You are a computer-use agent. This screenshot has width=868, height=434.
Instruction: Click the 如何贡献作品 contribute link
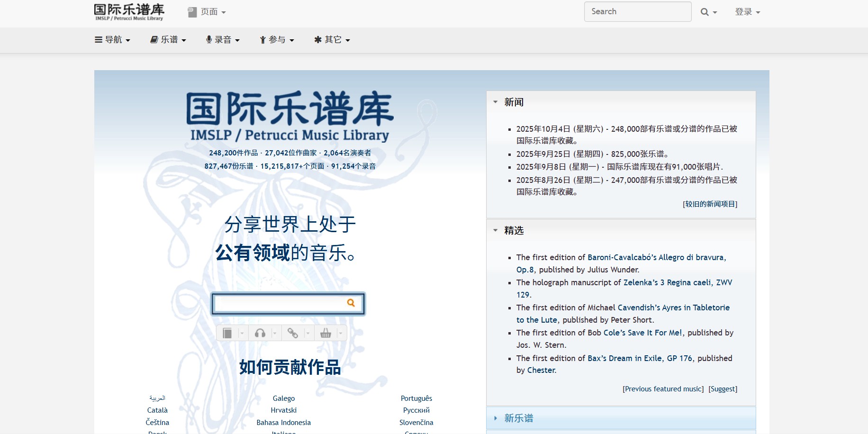(290, 367)
